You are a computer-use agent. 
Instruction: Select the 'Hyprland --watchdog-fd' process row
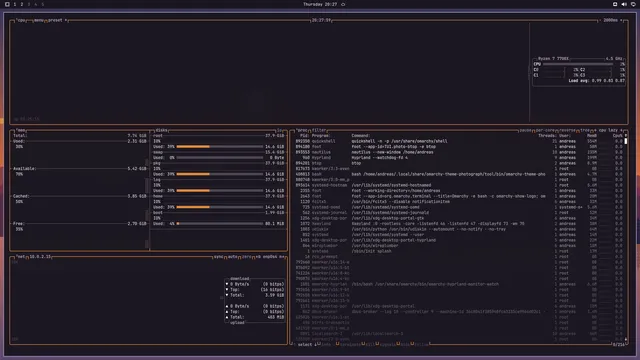click(x=459, y=158)
